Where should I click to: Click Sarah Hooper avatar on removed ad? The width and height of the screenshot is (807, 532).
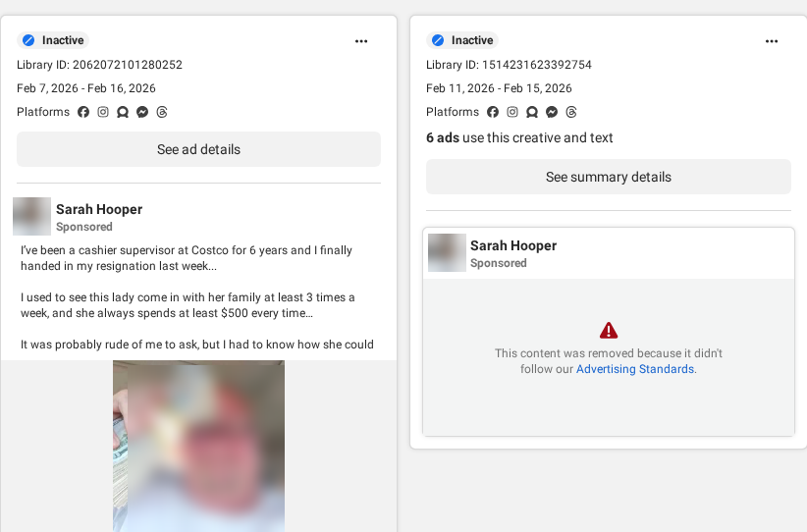(x=448, y=252)
